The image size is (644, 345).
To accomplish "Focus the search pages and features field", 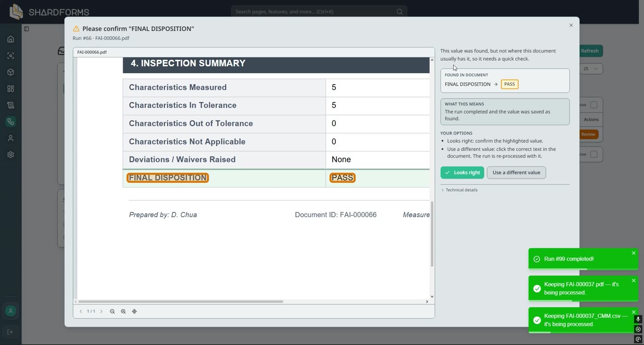I will pyautogui.click(x=319, y=11).
